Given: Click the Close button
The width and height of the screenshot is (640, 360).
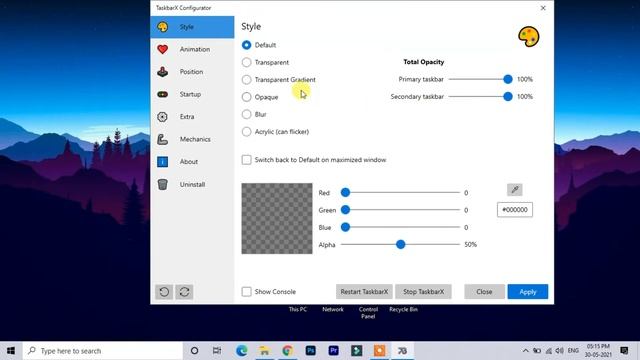Looking at the screenshot, I should tap(484, 292).
